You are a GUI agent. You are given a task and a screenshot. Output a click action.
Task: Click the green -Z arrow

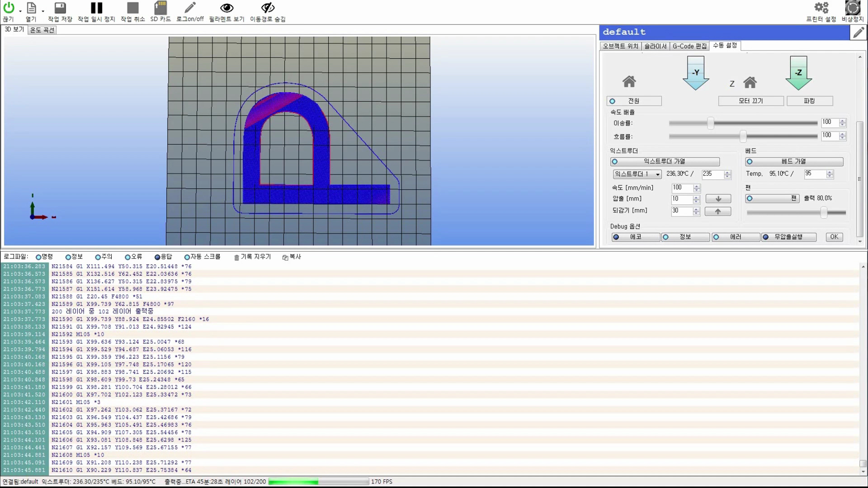tap(798, 73)
